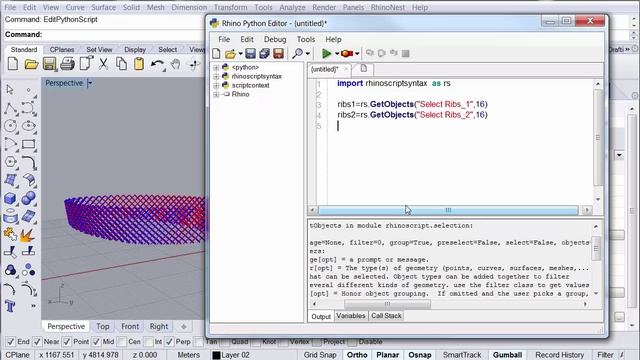Switch to the CPlanes toolbar tab

(x=62, y=49)
